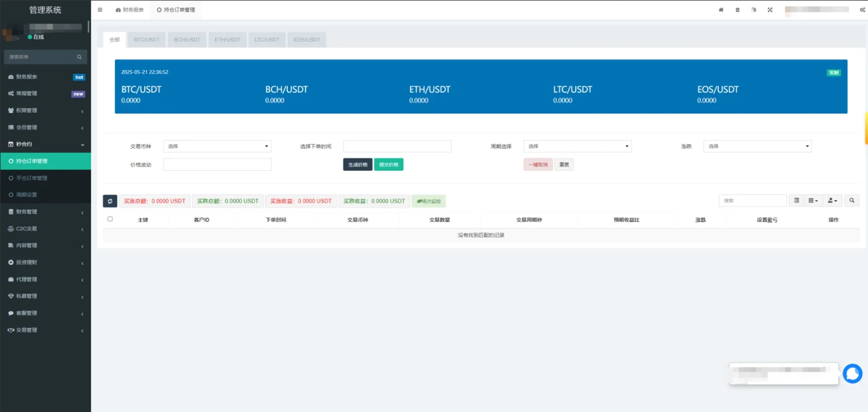This screenshot has width=868, height=412.
Task: Switch to the BTC/USDT tab
Action: pyautogui.click(x=147, y=40)
